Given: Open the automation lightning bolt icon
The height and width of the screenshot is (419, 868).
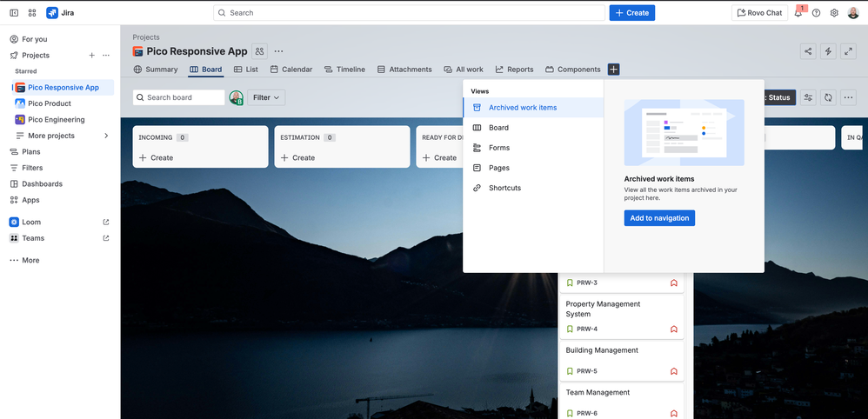Looking at the screenshot, I should (829, 51).
